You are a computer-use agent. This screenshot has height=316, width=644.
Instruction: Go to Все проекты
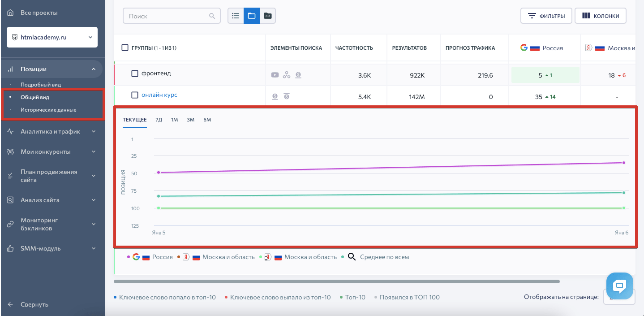39,13
